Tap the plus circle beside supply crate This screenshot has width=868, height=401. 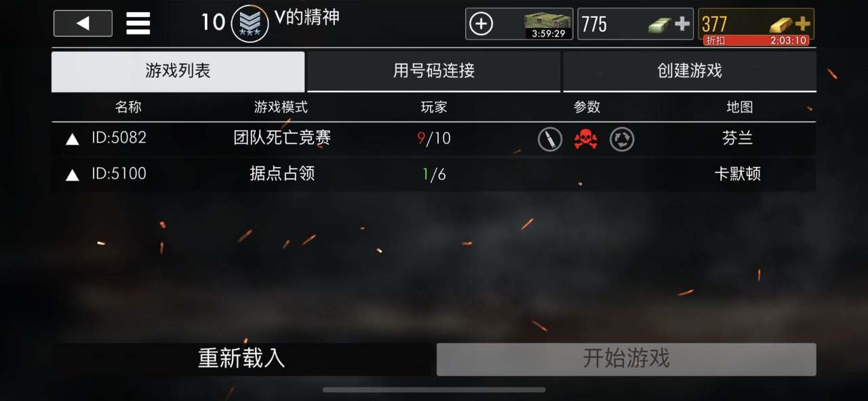pos(481,24)
